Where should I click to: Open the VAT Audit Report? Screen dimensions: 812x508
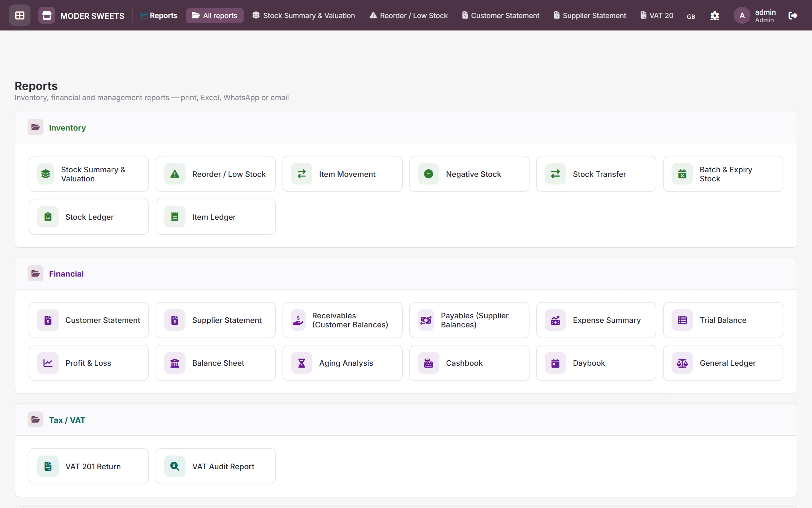pyautogui.click(x=215, y=466)
